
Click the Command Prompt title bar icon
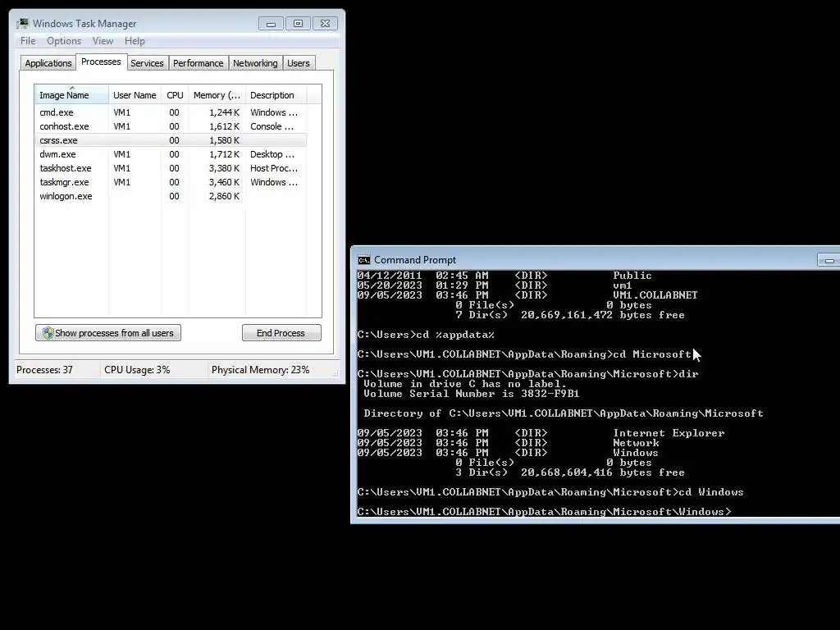[363, 260]
